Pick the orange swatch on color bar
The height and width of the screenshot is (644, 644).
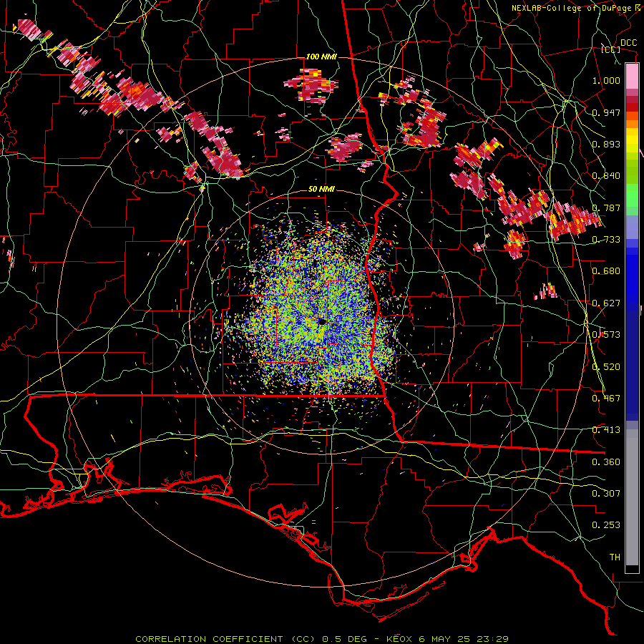click(x=632, y=124)
